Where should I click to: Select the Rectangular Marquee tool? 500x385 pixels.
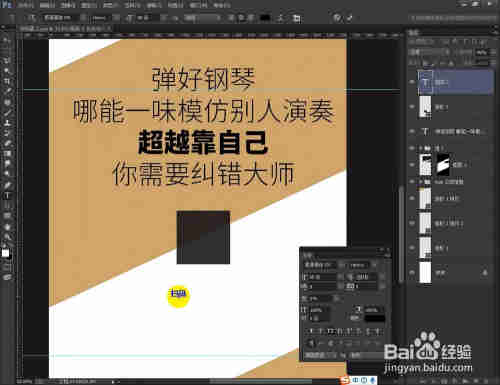(x=7, y=50)
